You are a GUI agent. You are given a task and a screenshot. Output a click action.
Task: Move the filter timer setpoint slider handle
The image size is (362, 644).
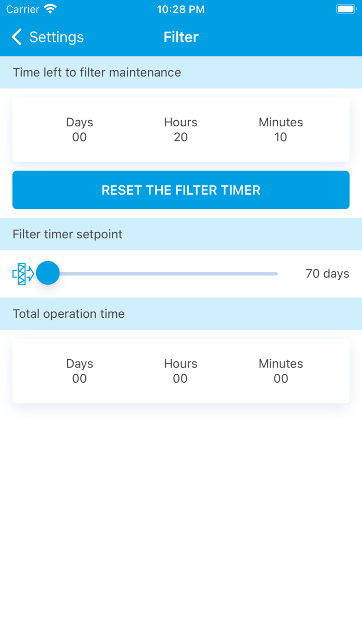[x=48, y=273]
